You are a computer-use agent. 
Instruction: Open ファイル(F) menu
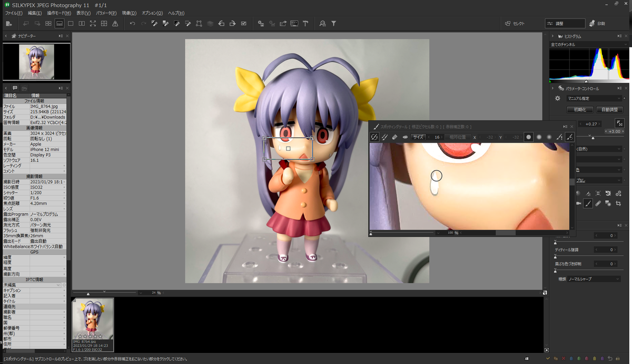point(14,13)
